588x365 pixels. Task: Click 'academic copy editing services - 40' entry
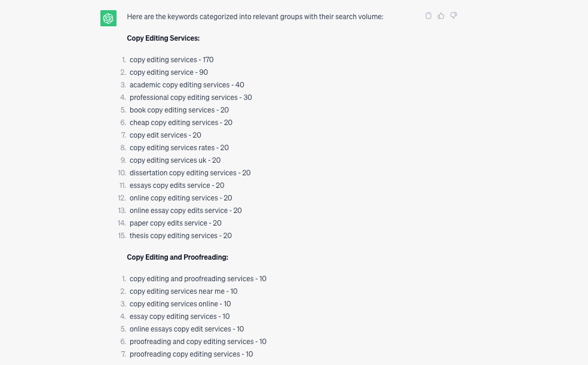[187, 85]
